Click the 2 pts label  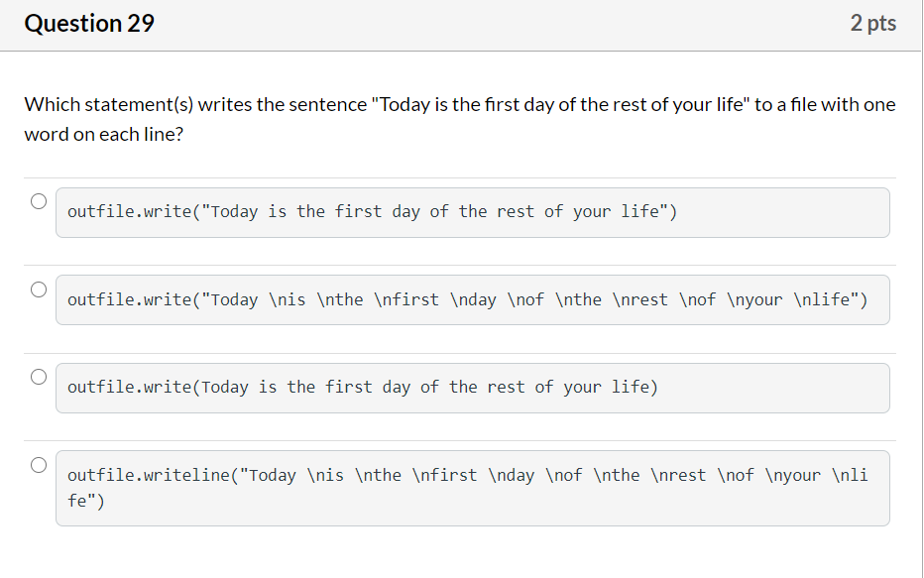(x=873, y=23)
